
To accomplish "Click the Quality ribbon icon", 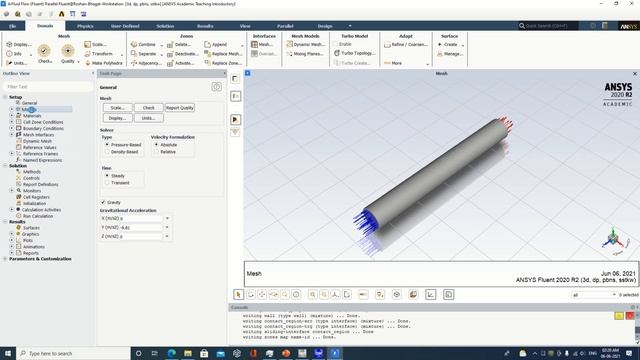I will (68, 51).
